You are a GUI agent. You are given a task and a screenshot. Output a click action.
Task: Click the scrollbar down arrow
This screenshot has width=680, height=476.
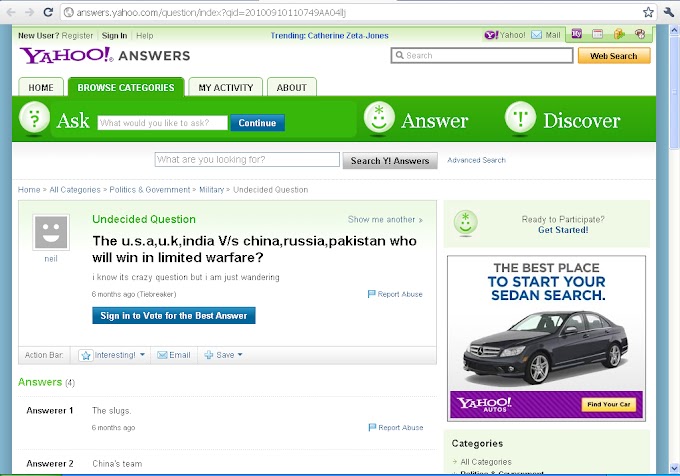674,469
